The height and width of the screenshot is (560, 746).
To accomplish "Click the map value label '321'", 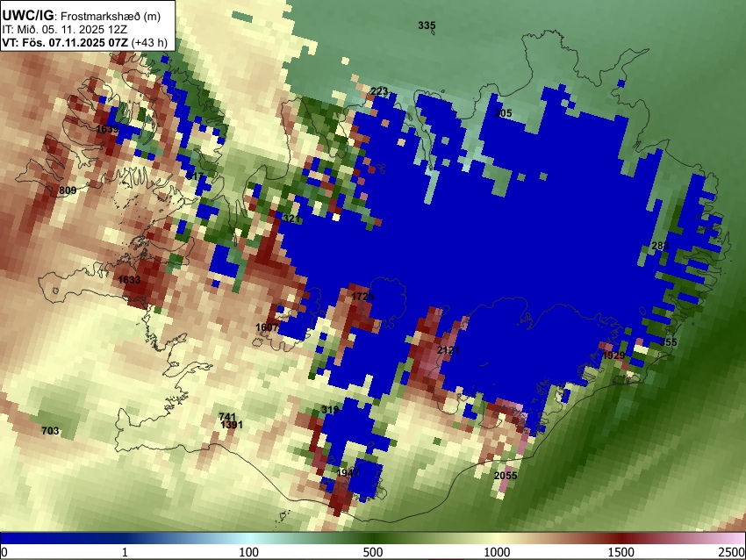I will pyautogui.click(x=291, y=219).
